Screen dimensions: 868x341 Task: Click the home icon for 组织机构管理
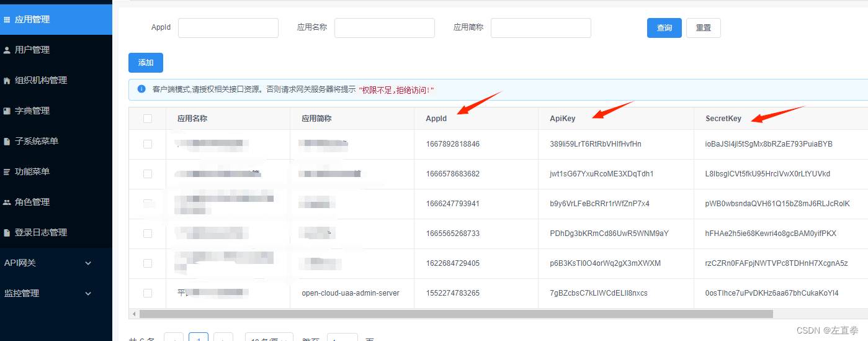7,80
